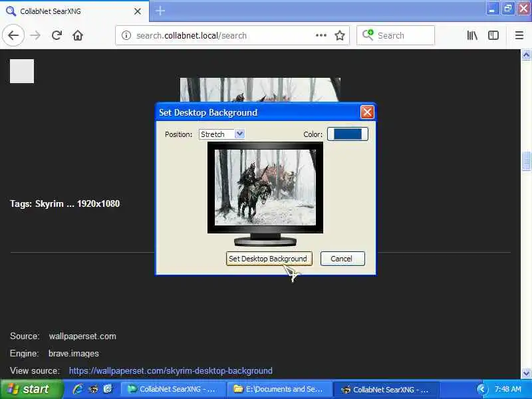532x399 pixels.
Task: Open the hamburger application menu
Action: coord(519,35)
